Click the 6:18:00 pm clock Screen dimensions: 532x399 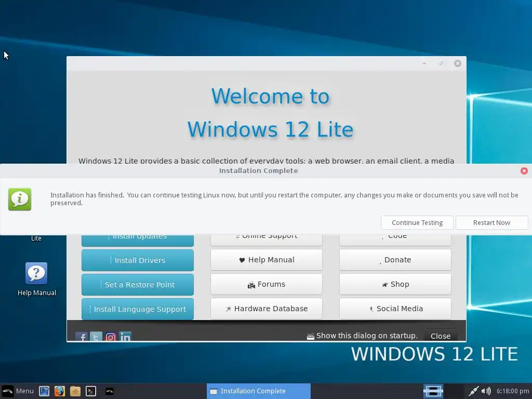pos(513,391)
